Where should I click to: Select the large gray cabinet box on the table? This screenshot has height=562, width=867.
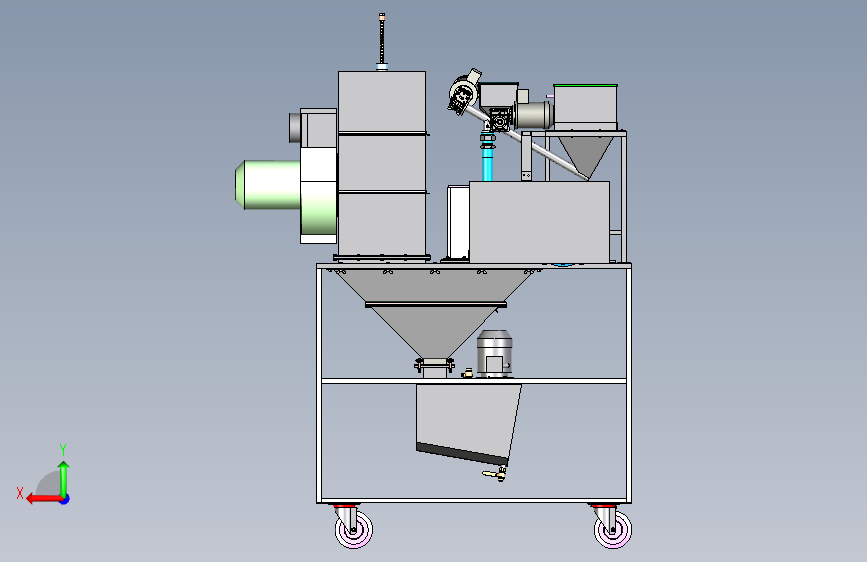(539, 221)
